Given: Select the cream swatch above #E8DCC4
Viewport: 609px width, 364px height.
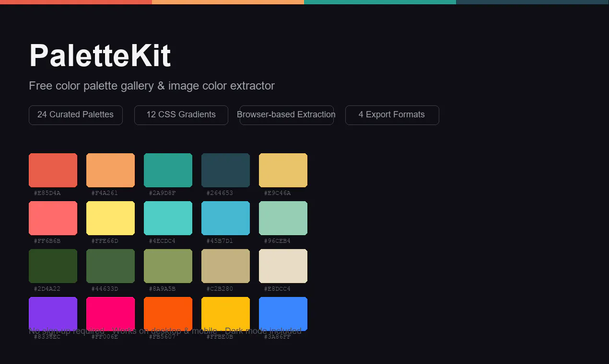Looking at the screenshot, I should 283,266.
